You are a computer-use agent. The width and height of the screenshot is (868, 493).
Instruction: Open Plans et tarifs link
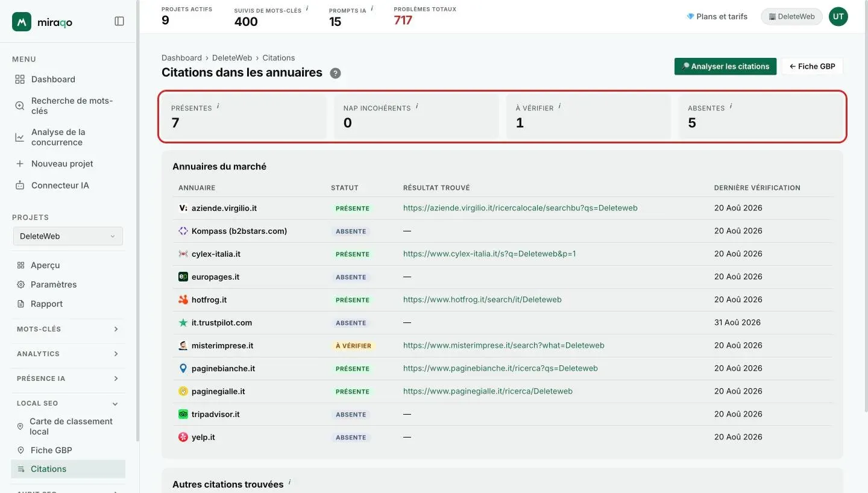[717, 17]
